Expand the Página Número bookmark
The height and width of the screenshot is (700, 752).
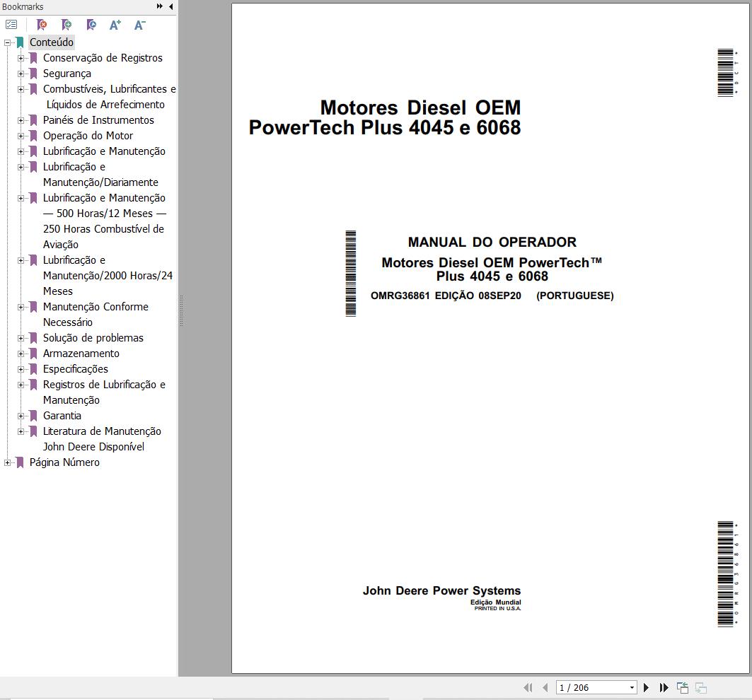coord(7,462)
